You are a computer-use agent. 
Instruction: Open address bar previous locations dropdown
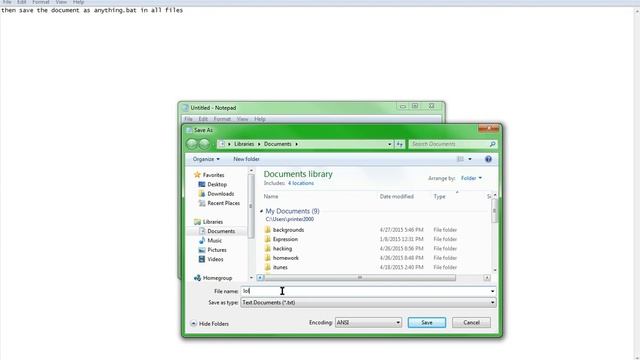(389, 144)
